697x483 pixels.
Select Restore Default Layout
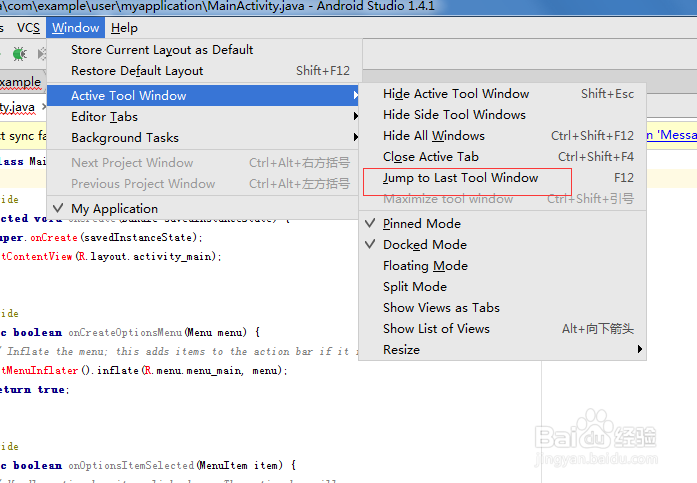[204, 71]
